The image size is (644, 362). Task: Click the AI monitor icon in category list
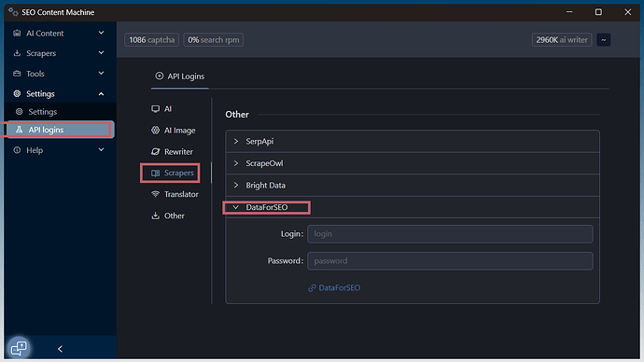pyautogui.click(x=155, y=109)
